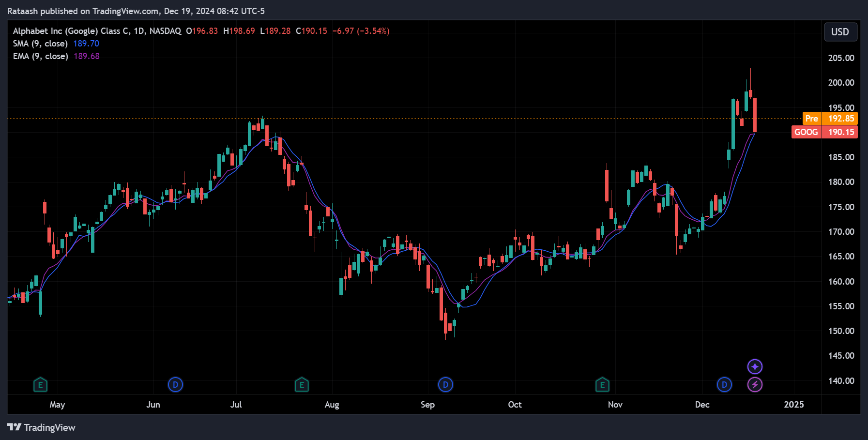Viewport: 868px width, 440px height.
Task: Click the 200.00 price axis label
Action: point(841,83)
